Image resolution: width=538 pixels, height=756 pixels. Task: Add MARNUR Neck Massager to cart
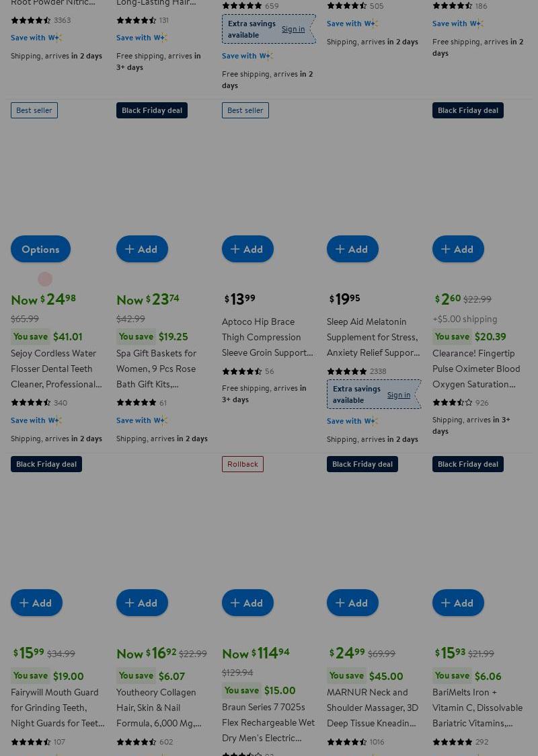coord(352,603)
